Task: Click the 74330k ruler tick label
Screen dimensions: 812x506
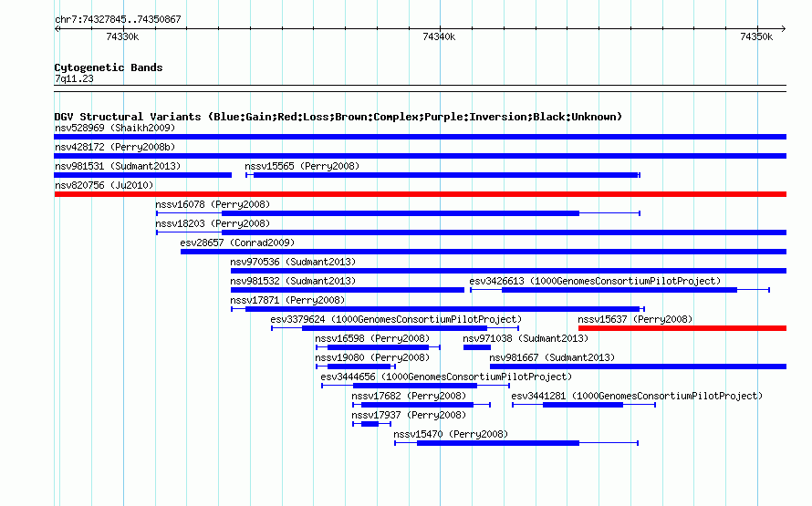Action: click(122, 36)
